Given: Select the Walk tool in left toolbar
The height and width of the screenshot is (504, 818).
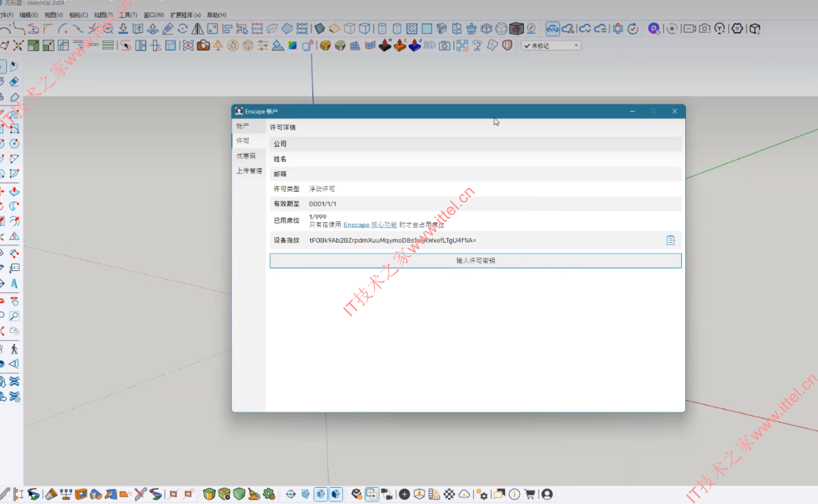Looking at the screenshot, I should click(14, 349).
